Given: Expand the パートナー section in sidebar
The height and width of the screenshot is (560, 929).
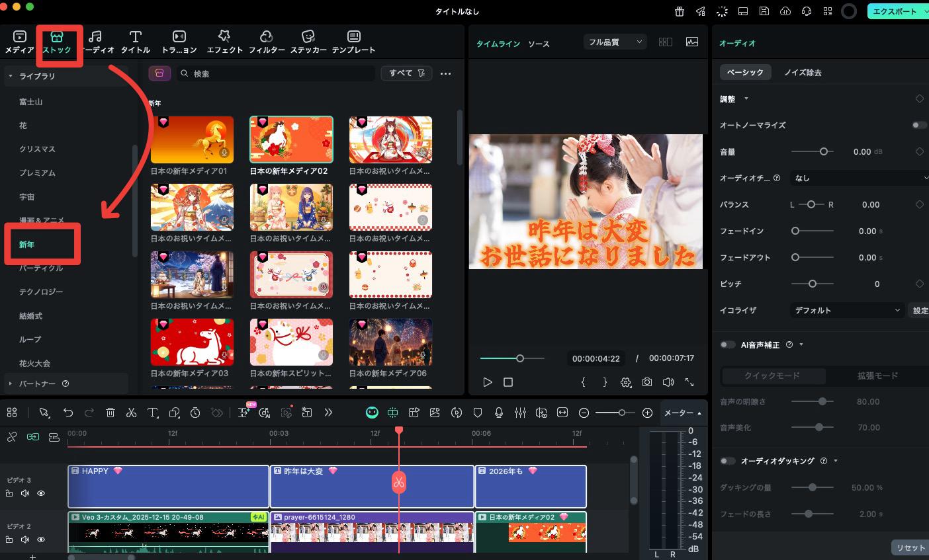Looking at the screenshot, I should click(x=11, y=383).
